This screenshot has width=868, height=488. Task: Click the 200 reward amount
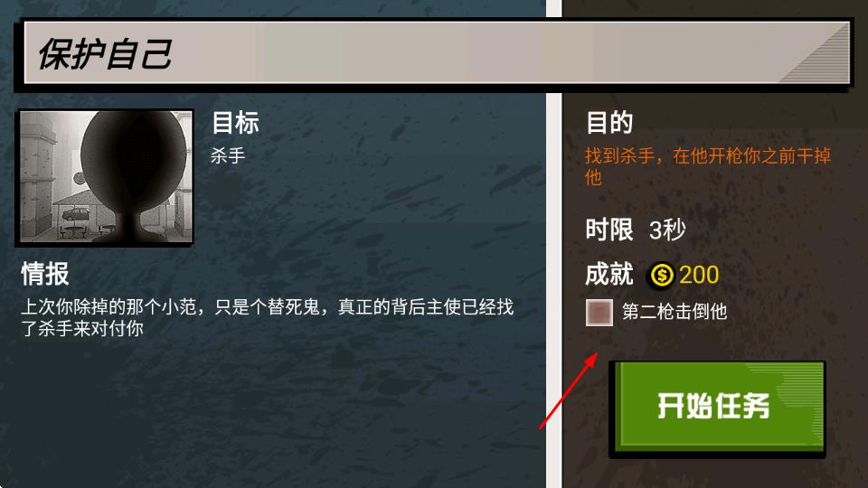(699, 275)
